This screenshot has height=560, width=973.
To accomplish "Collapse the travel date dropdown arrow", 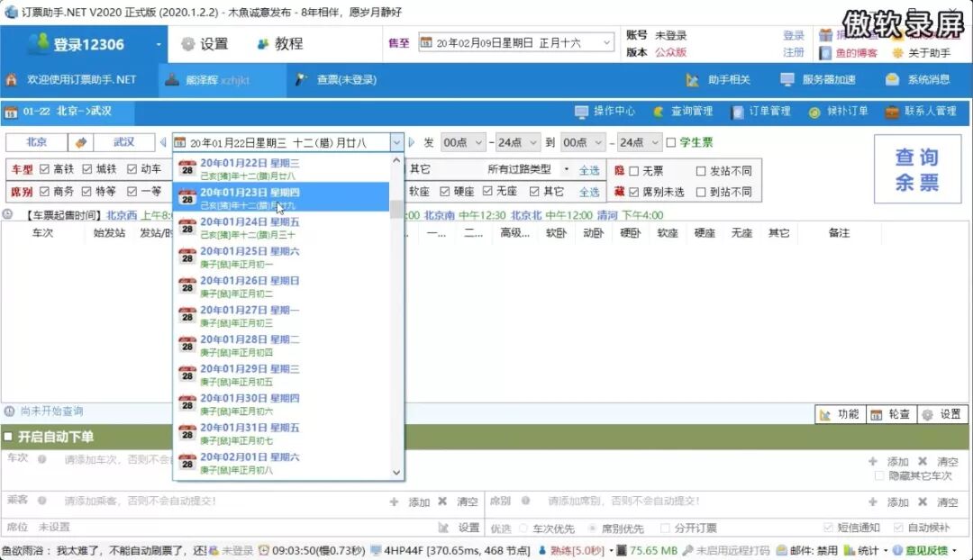I will 396,142.
